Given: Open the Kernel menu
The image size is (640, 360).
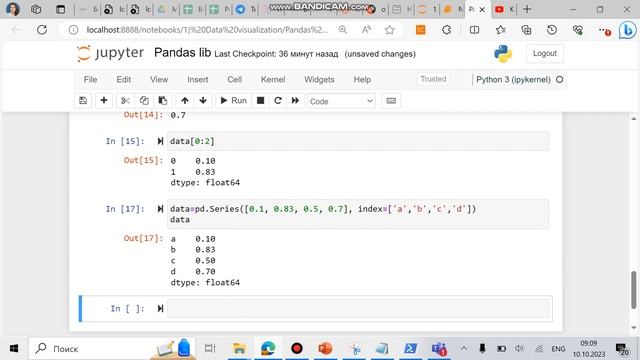Looking at the screenshot, I should pos(273,80).
